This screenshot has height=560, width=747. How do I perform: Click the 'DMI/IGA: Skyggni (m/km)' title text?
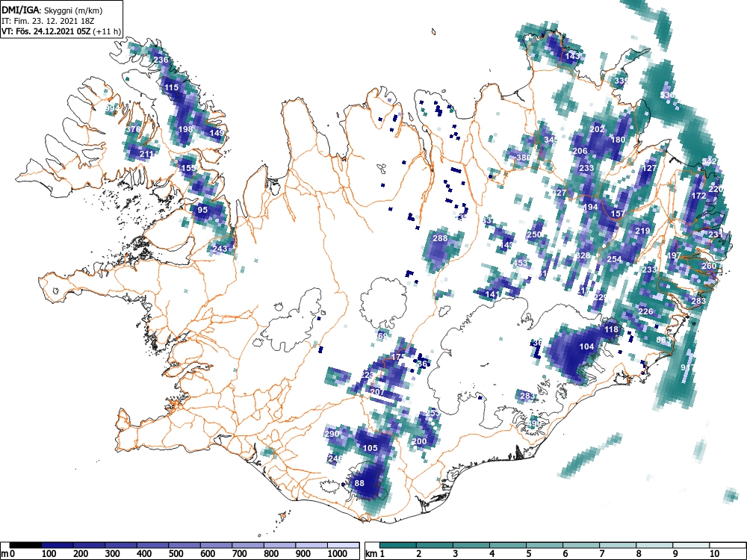click(52, 10)
